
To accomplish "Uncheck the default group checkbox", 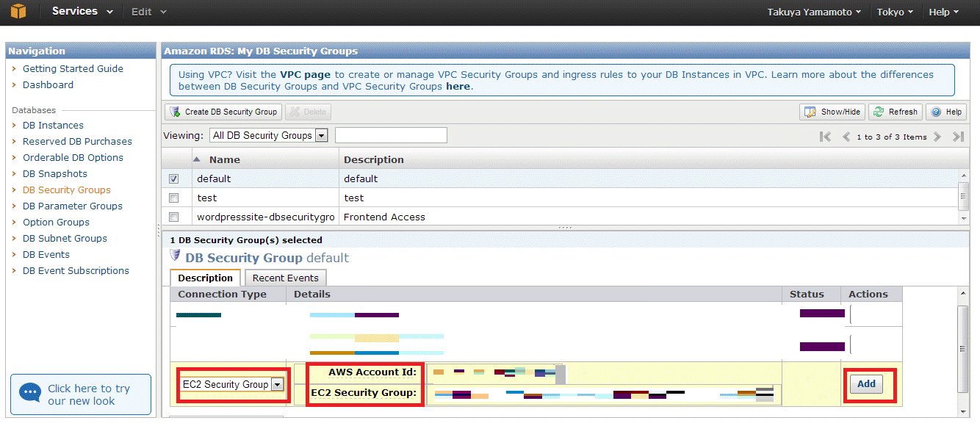I will (x=174, y=179).
